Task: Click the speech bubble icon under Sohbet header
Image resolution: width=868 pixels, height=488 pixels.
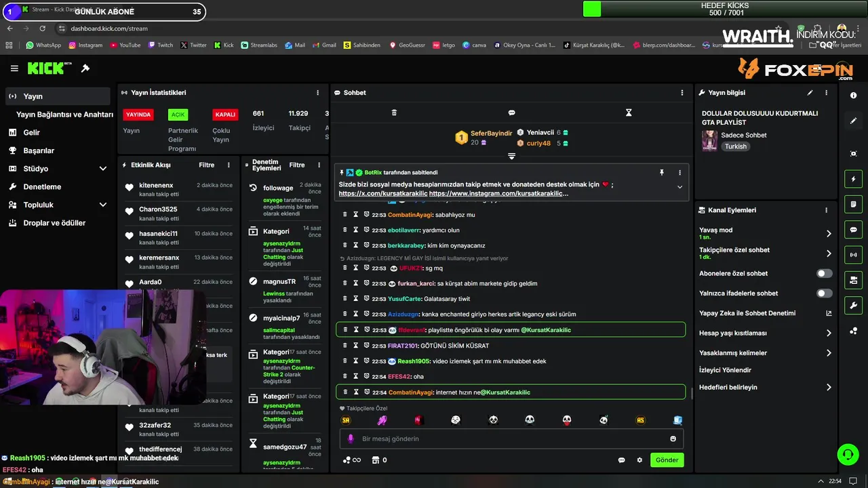Action: point(511,113)
